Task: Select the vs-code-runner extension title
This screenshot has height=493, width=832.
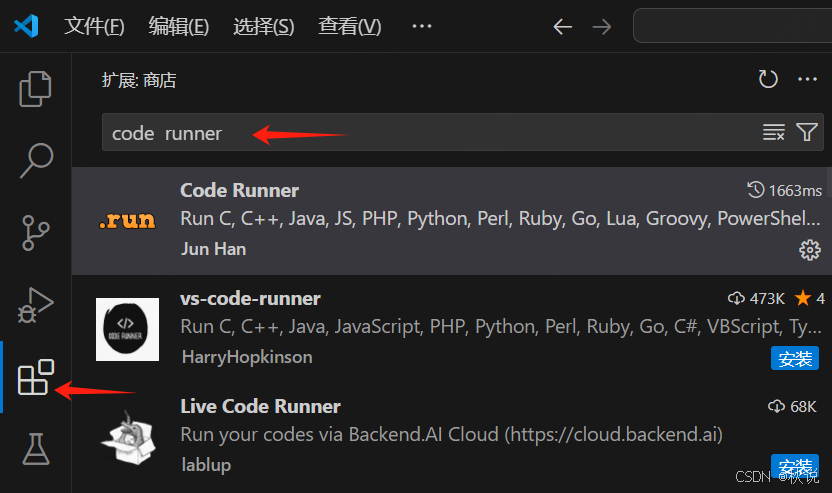Action: coord(250,299)
